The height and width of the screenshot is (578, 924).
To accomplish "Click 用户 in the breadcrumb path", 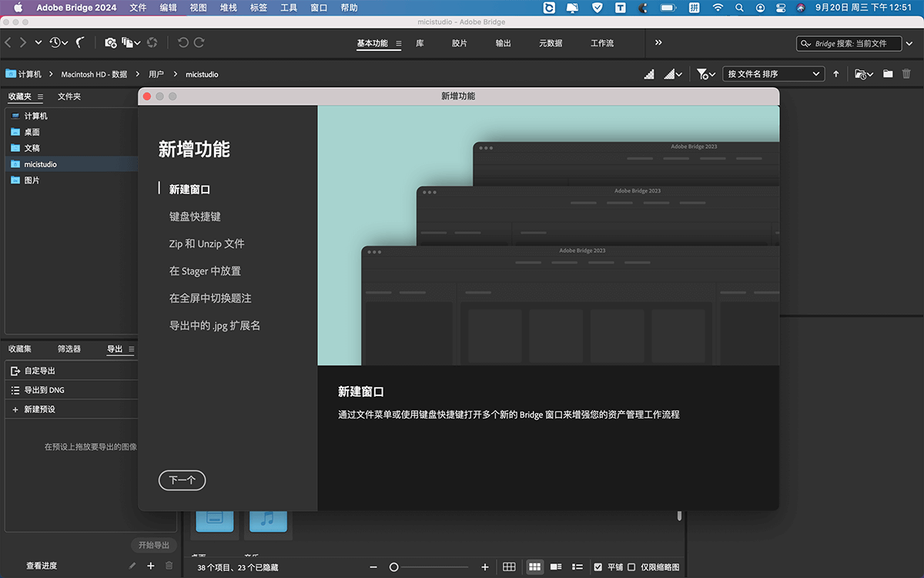I will [x=156, y=74].
